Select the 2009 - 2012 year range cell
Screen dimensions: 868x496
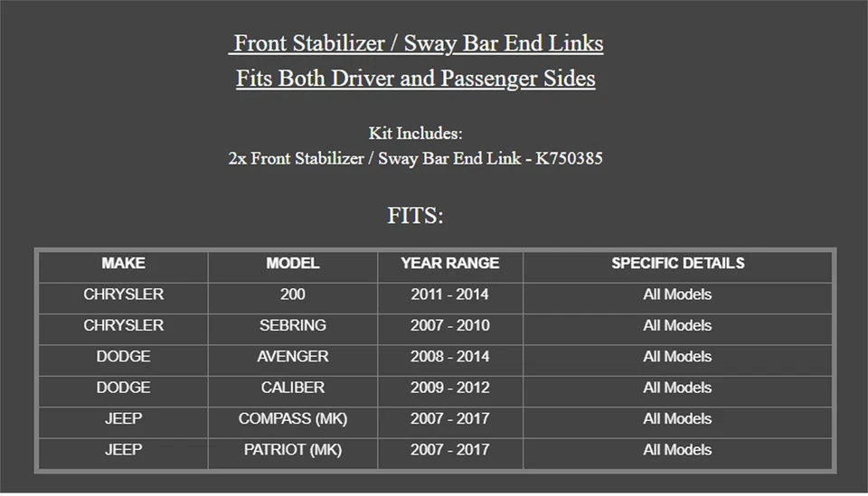tap(449, 388)
